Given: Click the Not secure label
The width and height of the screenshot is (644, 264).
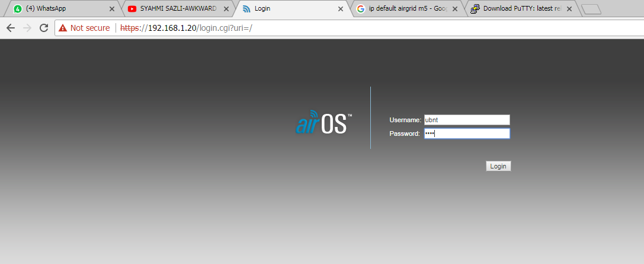Looking at the screenshot, I should point(90,28).
